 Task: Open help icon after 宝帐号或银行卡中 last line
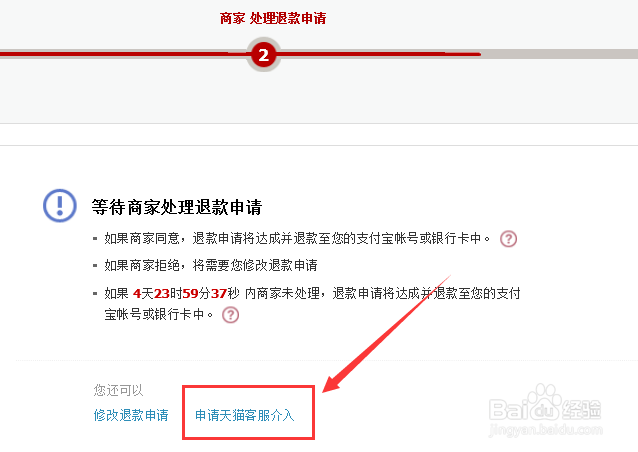pyautogui.click(x=230, y=314)
